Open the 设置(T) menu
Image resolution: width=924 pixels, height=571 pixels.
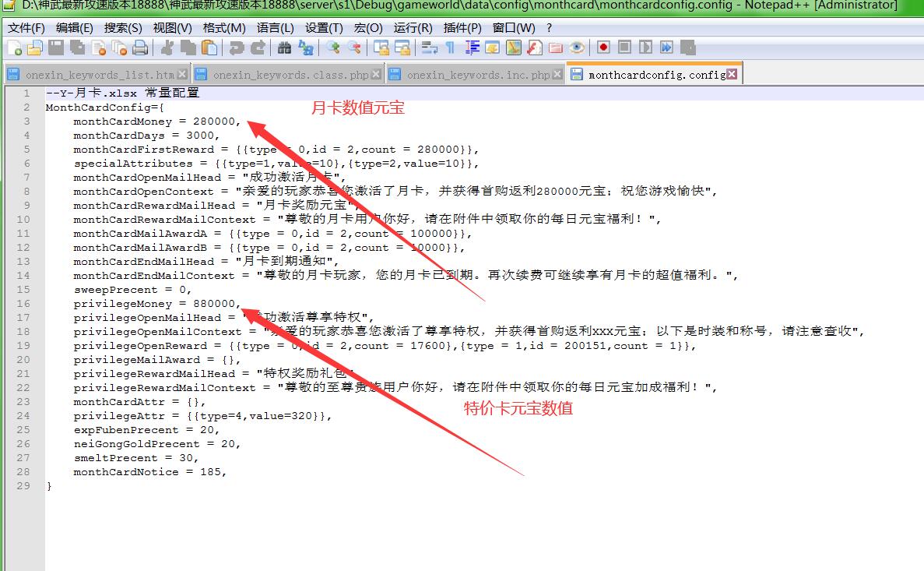coord(324,28)
